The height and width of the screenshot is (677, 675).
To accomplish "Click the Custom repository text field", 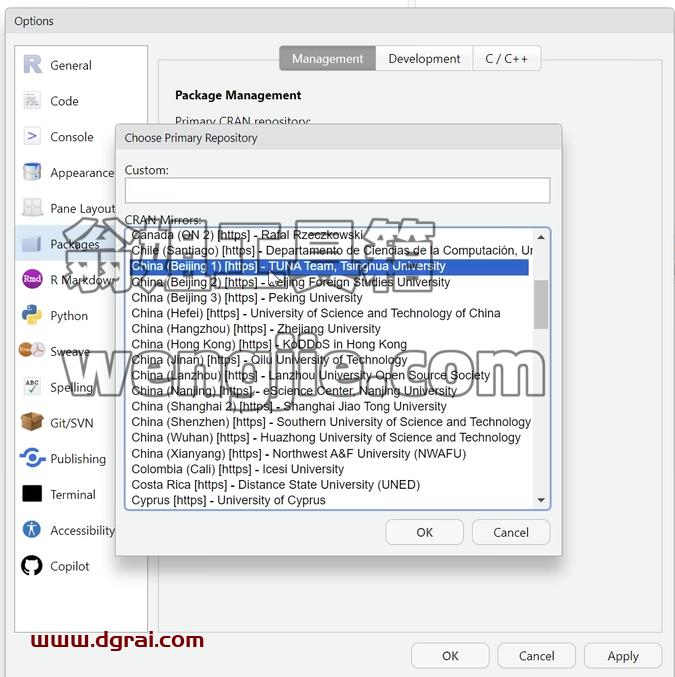I will coord(337,190).
